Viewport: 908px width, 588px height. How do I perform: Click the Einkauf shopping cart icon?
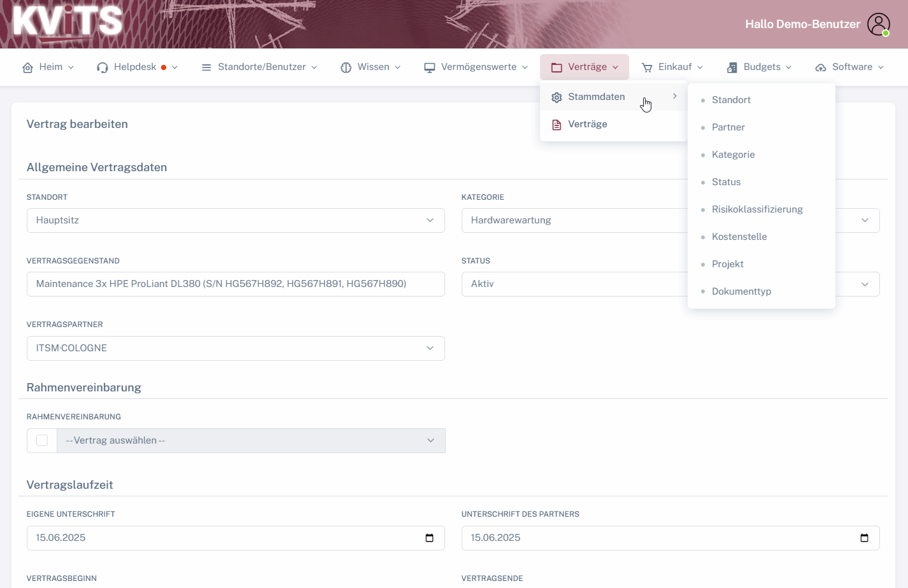click(x=647, y=67)
